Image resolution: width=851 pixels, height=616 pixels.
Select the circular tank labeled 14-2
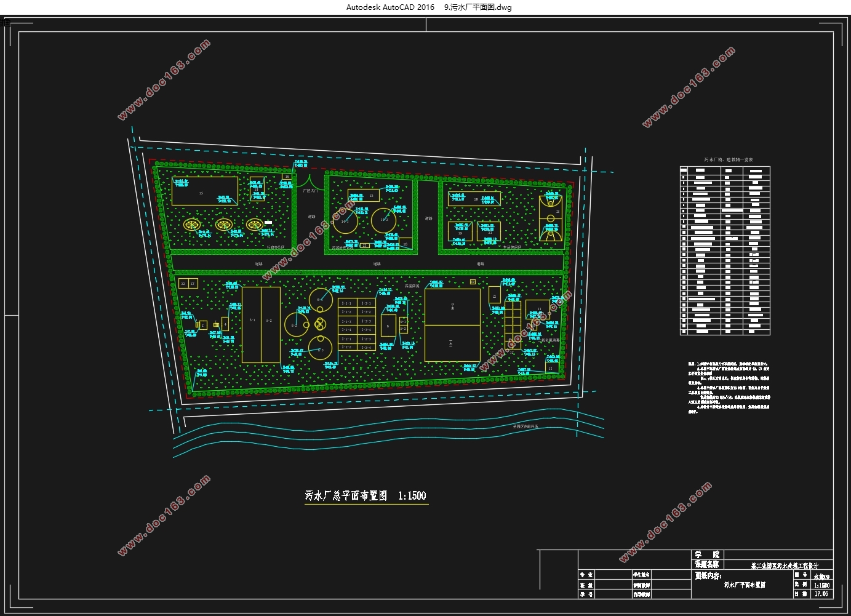pos(384,220)
